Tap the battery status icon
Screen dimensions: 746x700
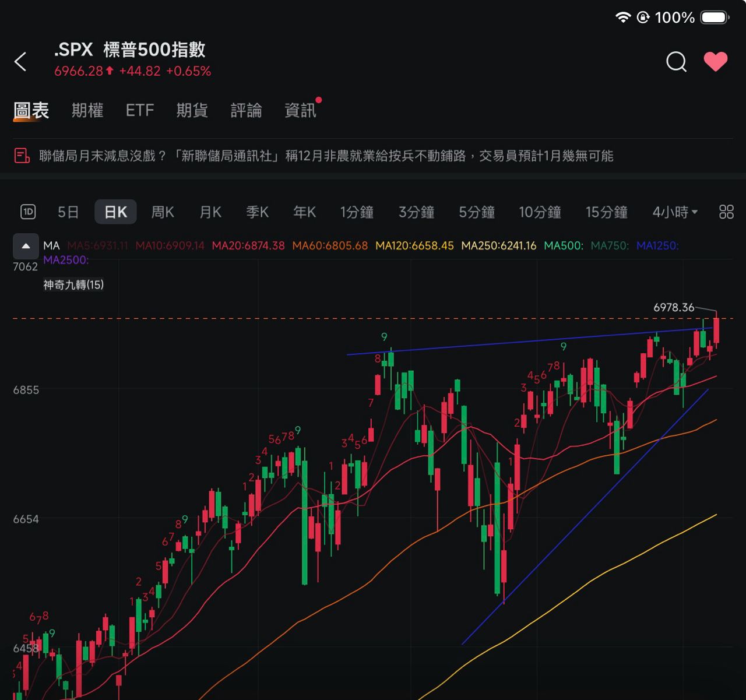pyautogui.click(x=715, y=17)
